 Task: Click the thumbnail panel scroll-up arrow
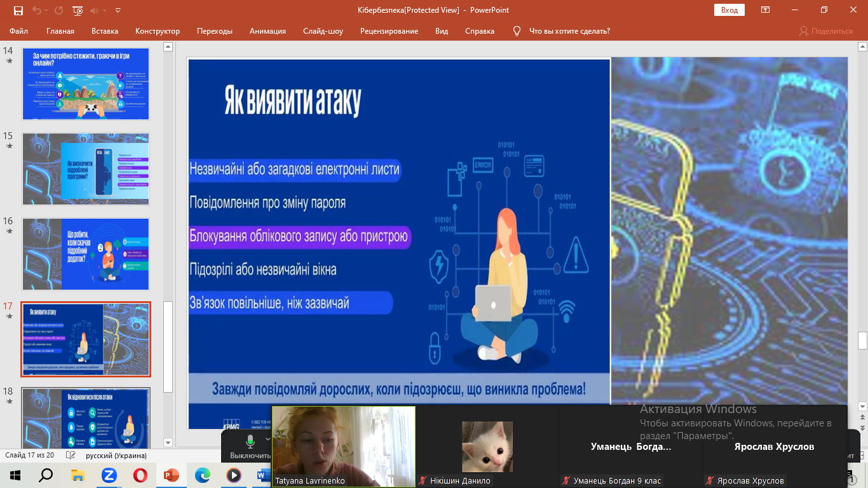(168, 46)
